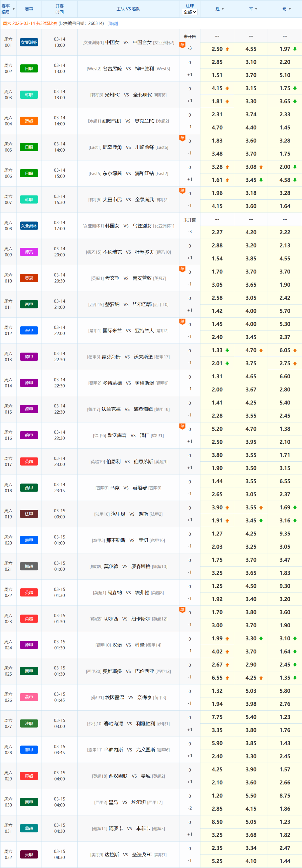Click the 03-15 08:30 kickoff time for match 032
This screenshot has width=302, height=868.
point(60,855)
